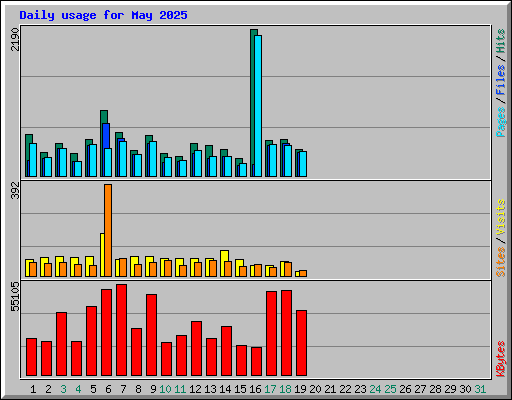Click the red KBytes bar for day 9

coord(151,335)
